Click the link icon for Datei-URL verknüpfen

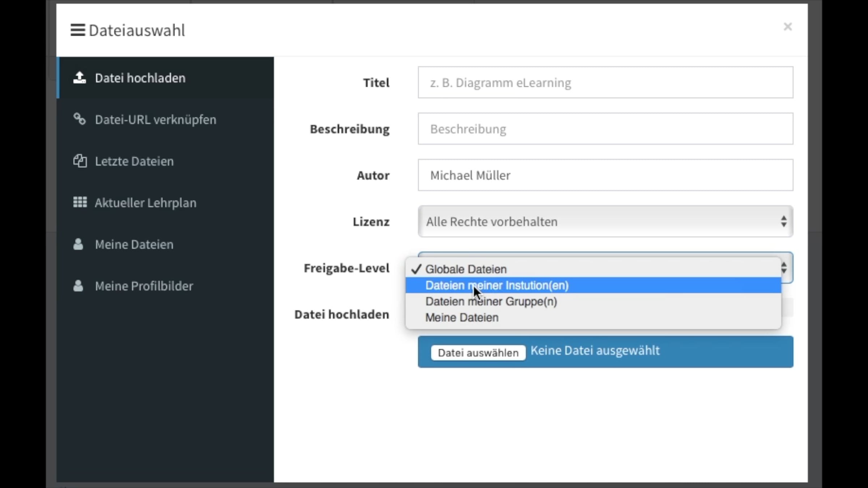point(80,119)
